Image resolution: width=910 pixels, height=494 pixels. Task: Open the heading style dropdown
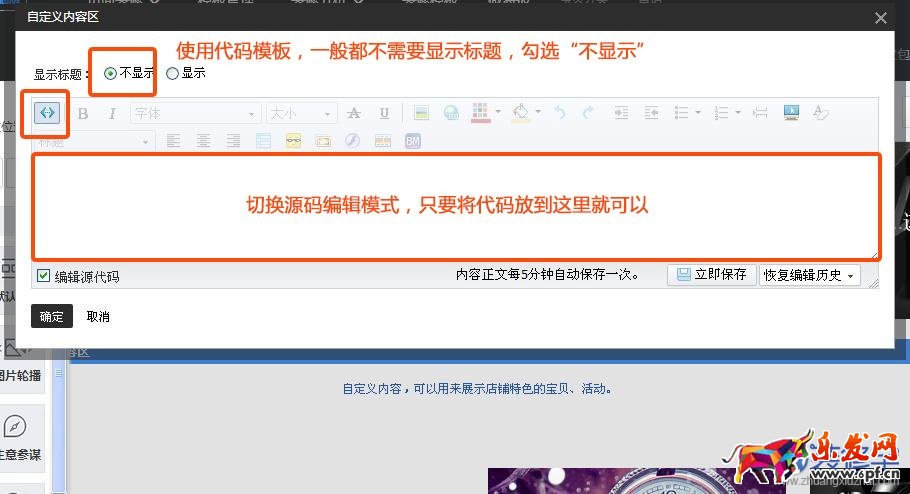(x=93, y=141)
